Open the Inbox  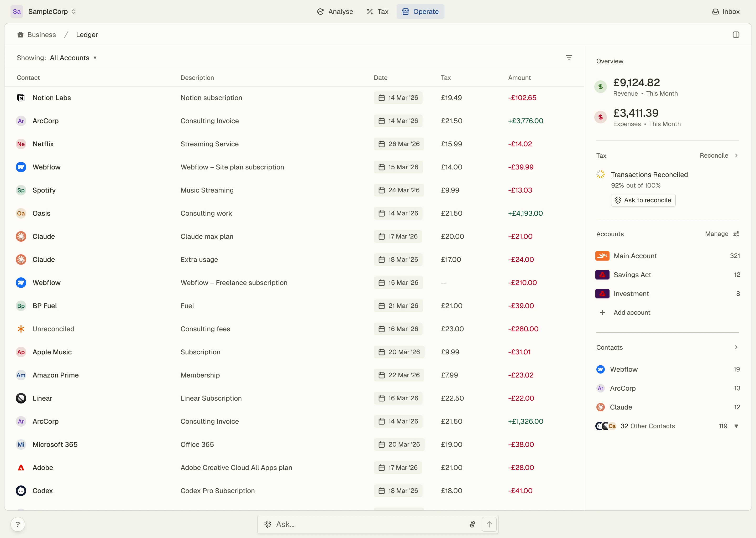pyautogui.click(x=726, y=12)
